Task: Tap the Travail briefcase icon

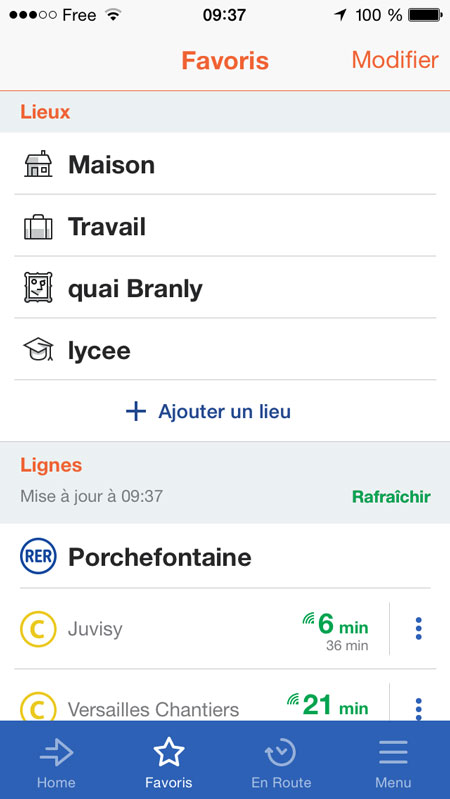Action: (x=38, y=227)
